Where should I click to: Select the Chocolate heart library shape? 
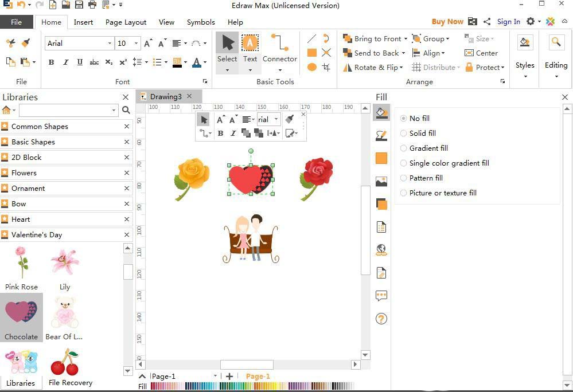(x=21, y=317)
